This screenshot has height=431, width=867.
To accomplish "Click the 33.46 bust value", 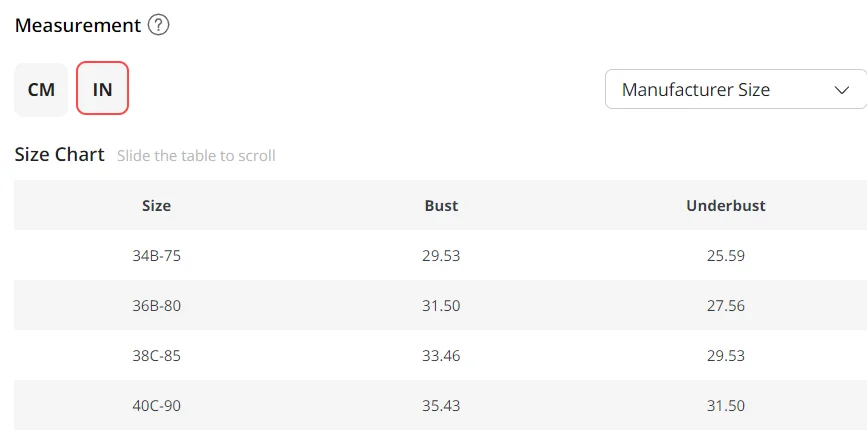I will coord(441,356).
